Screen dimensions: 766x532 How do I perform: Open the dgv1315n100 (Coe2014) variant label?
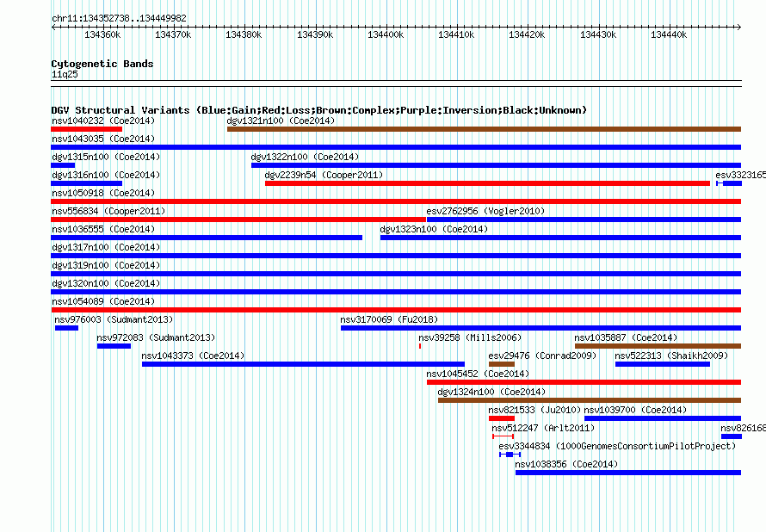[106, 157]
